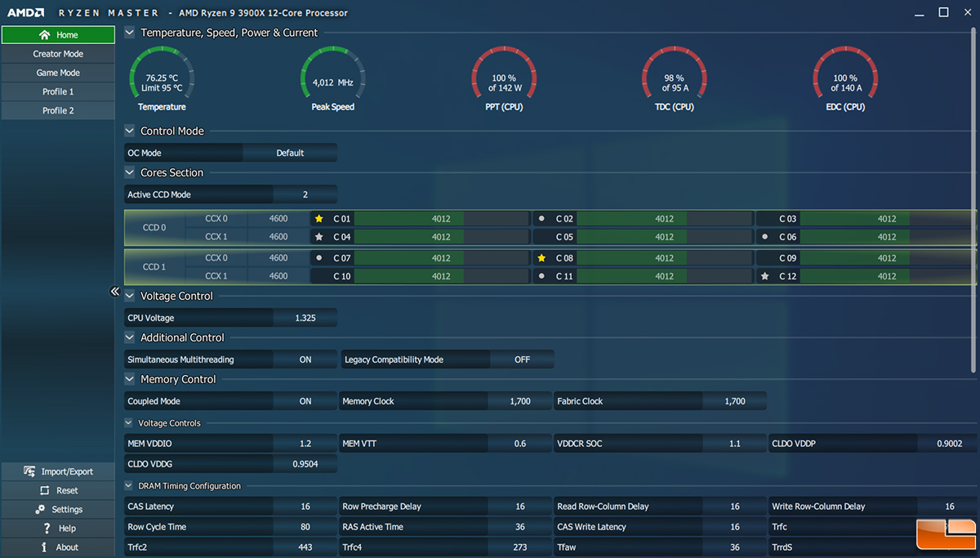Click the C 05 clock speed bar
980x558 pixels.
664,237
